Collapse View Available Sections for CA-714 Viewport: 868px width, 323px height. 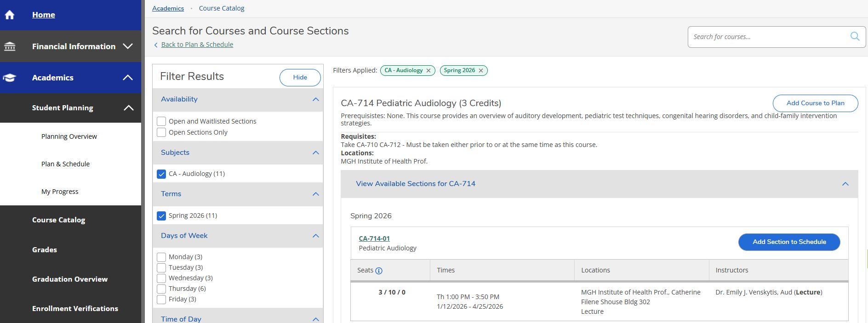[x=845, y=184]
